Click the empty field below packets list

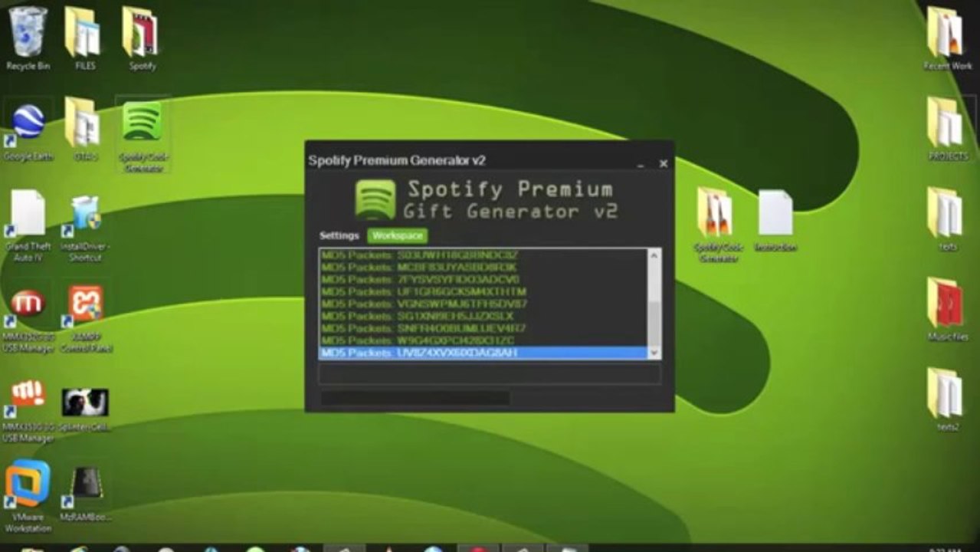tap(489, 374)
